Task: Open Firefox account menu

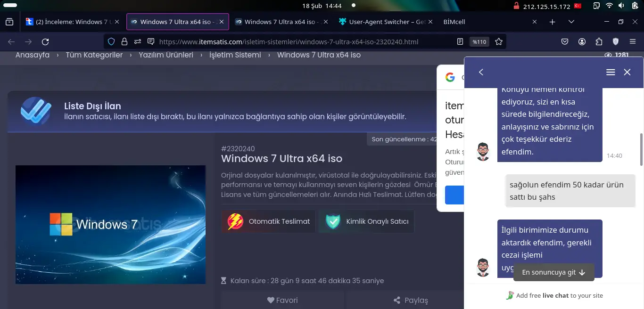Action: click(582, 41)
